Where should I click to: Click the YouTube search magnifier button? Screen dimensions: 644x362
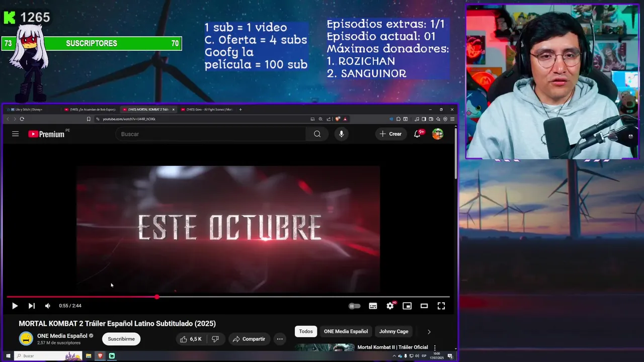tap(317, 134)
